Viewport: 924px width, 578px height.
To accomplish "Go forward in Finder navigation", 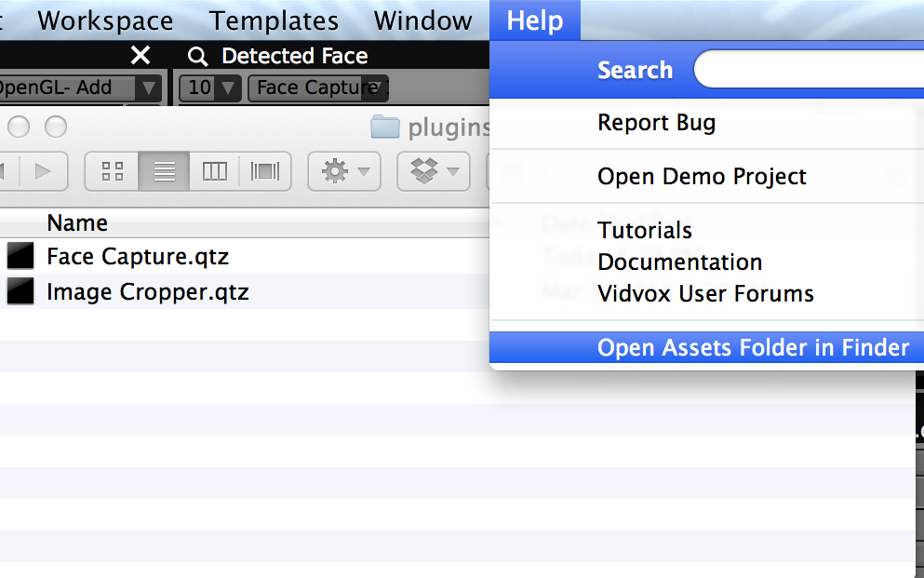I will click(x=43, y=171).
